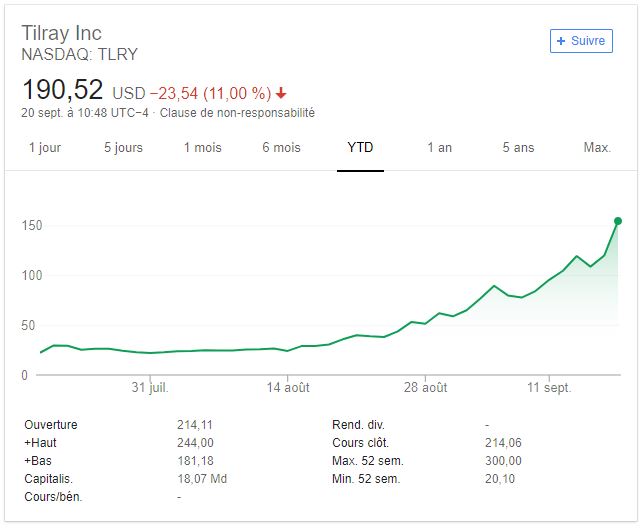This screenshot has height=531, width=643.
Task: Switch to the 1 an tab
Action: pos(439,147)
